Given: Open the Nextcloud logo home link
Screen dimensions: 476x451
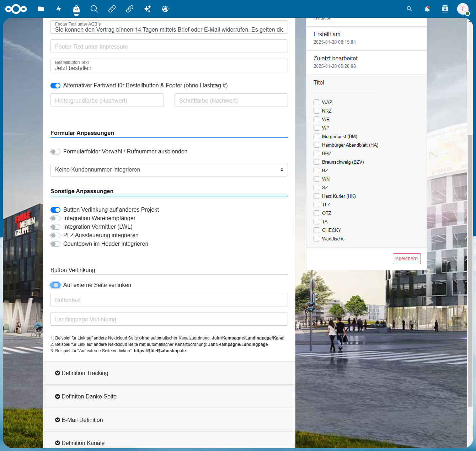Looking at the screenshot, I should pos(16,9).
